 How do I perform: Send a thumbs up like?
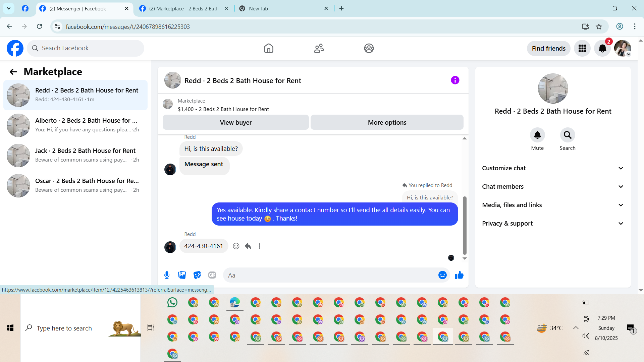tap(459, 275)
